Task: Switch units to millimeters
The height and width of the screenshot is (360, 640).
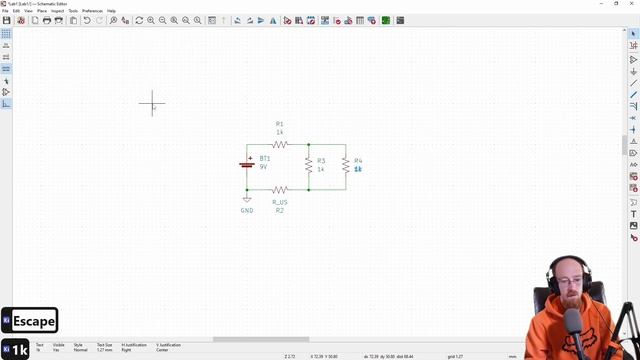Action: tap(6, 69)
